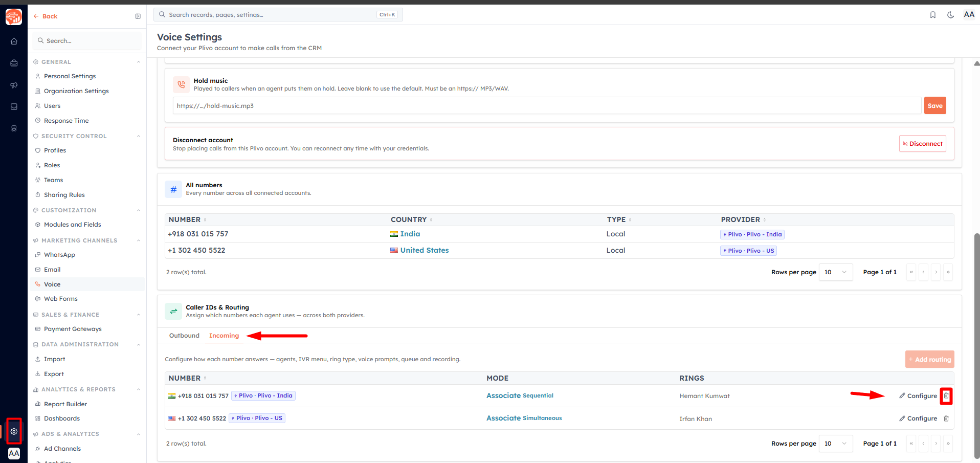
Task: Delete routing for +918 031 015 757
Action: 946,396
